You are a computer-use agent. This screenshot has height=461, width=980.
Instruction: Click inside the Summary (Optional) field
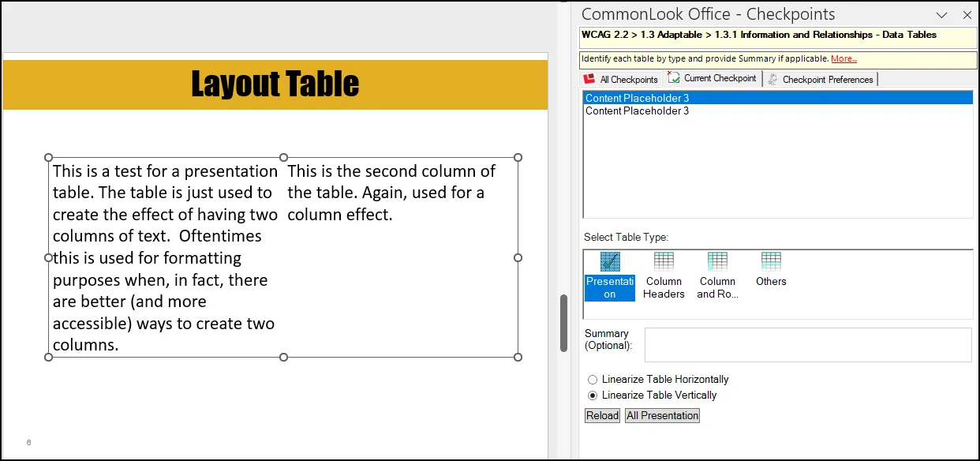click(x=808, y=345)
